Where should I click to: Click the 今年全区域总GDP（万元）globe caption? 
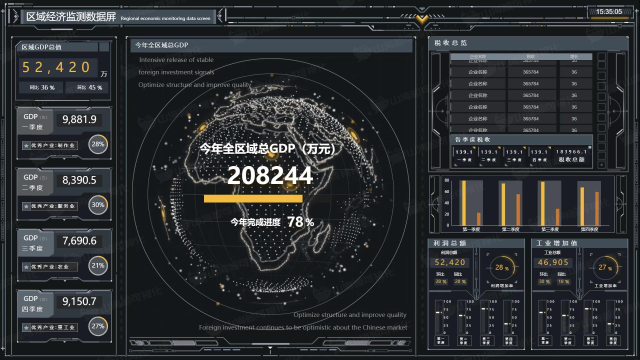click(268, 149)
